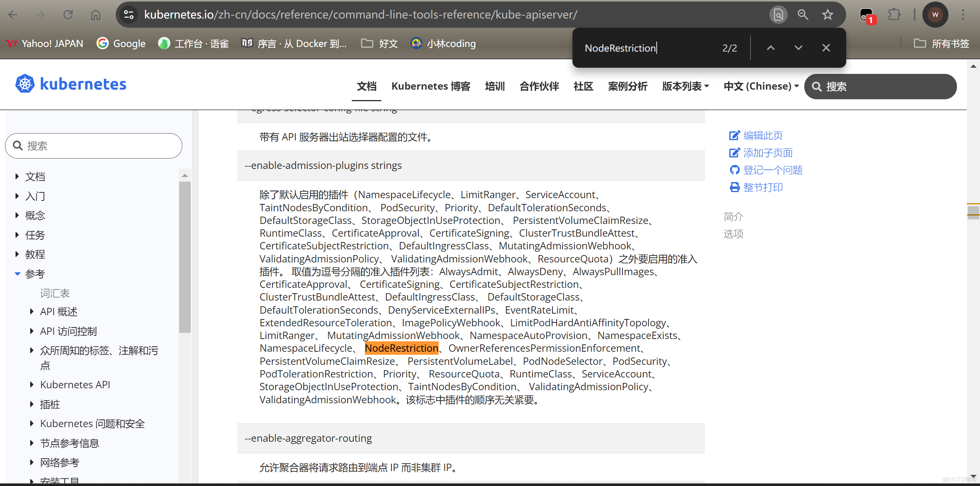Open the 小林coding bookmark

point(443,43)
